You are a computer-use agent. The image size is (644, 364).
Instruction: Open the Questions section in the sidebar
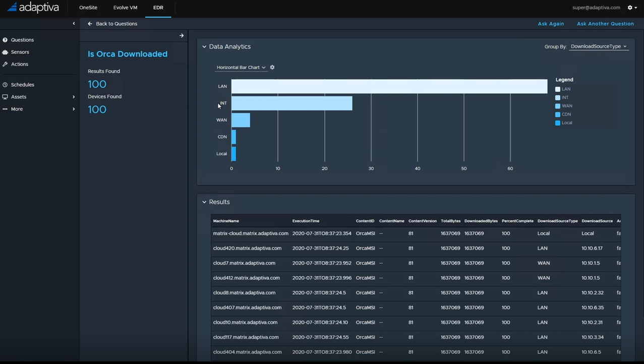(21, 40)
